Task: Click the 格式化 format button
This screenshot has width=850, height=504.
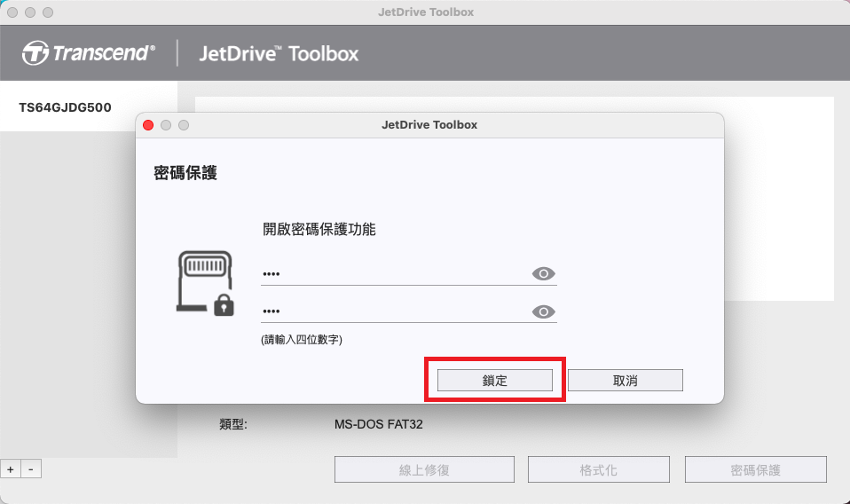Action: [x=599, y=470]
